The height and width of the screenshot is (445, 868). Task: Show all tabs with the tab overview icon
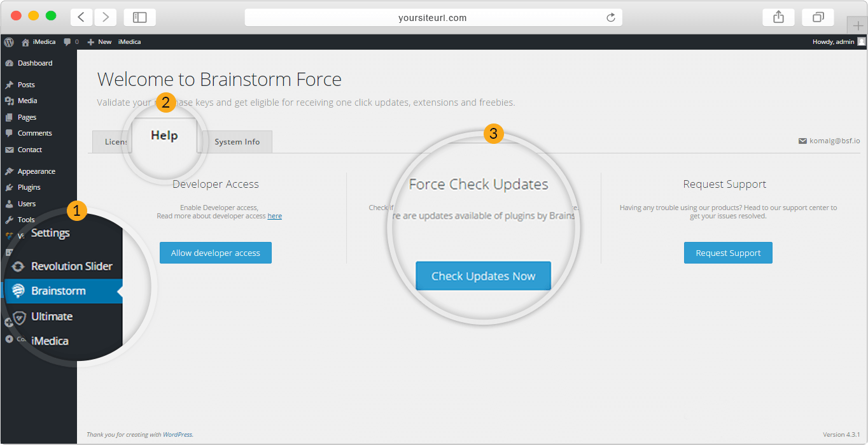click(x=818, y=17)
